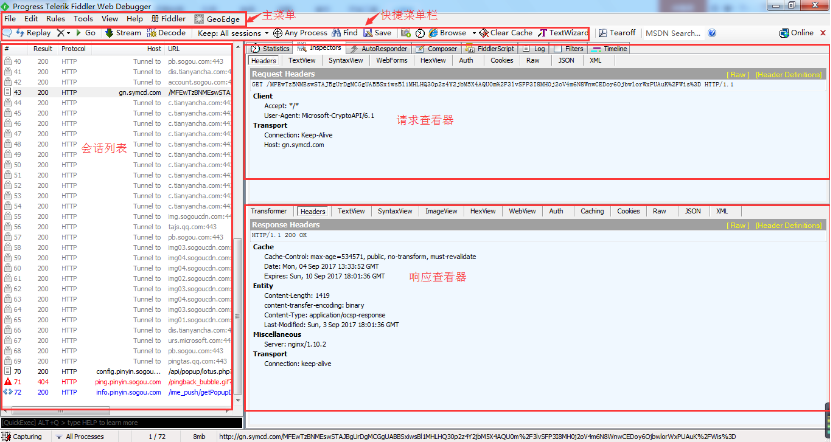Click Raw link in Request Headers bar
The height and width of the screenshot is (442, 831).
(738, 75)
